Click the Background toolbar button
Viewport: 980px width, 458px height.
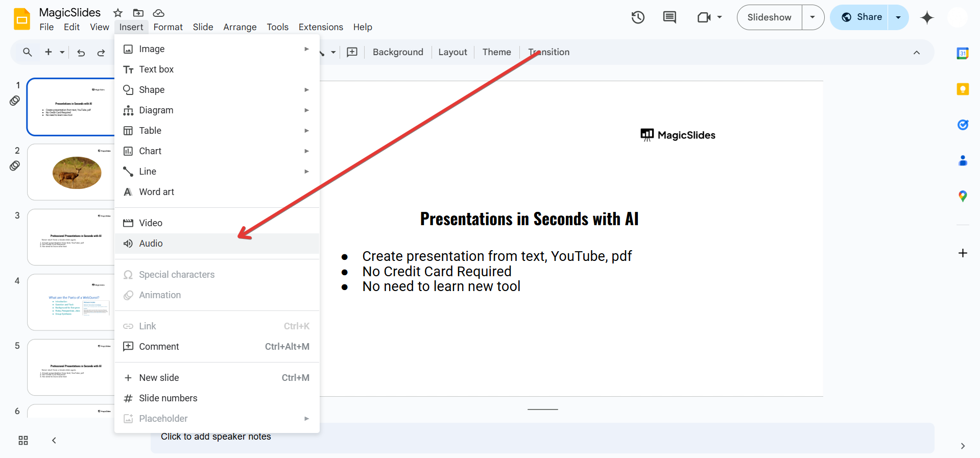(398, 52)
